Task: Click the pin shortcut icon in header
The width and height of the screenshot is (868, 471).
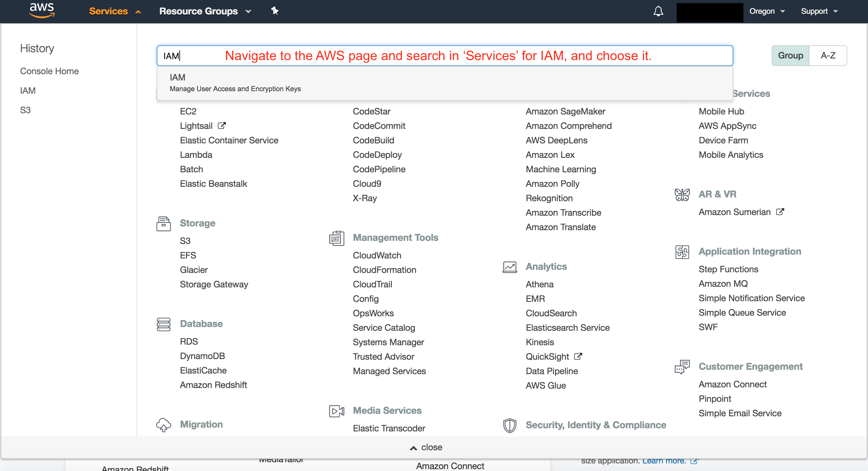Action: [x=275, y=11]
